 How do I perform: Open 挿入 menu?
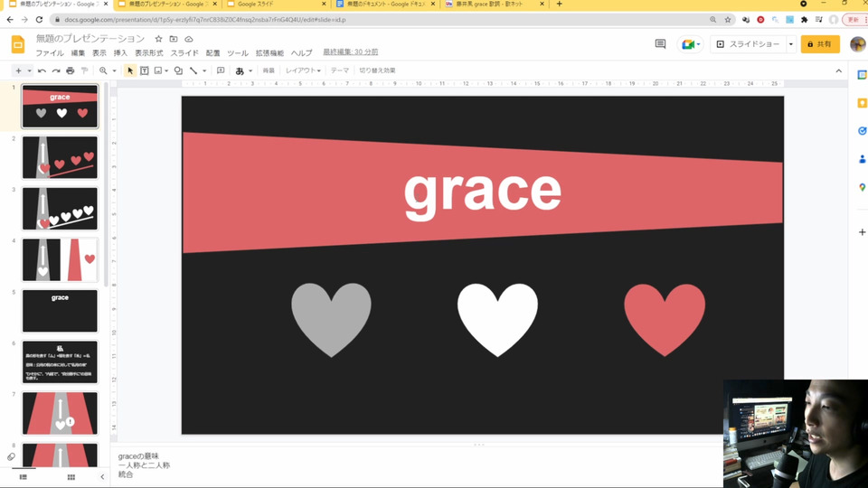[120, 53]
